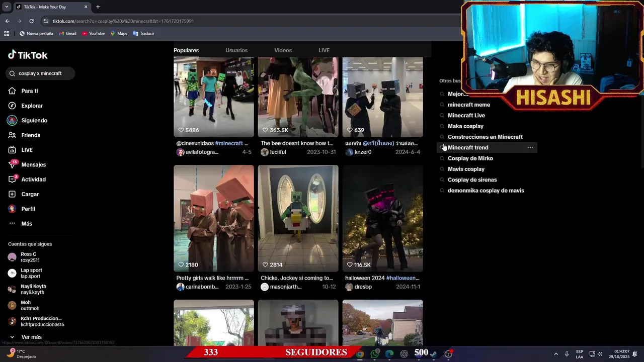Open the bee video with 363.5K likes
Image resolution: width=644 pixels, height=362 pixels.
click(298, 97)
